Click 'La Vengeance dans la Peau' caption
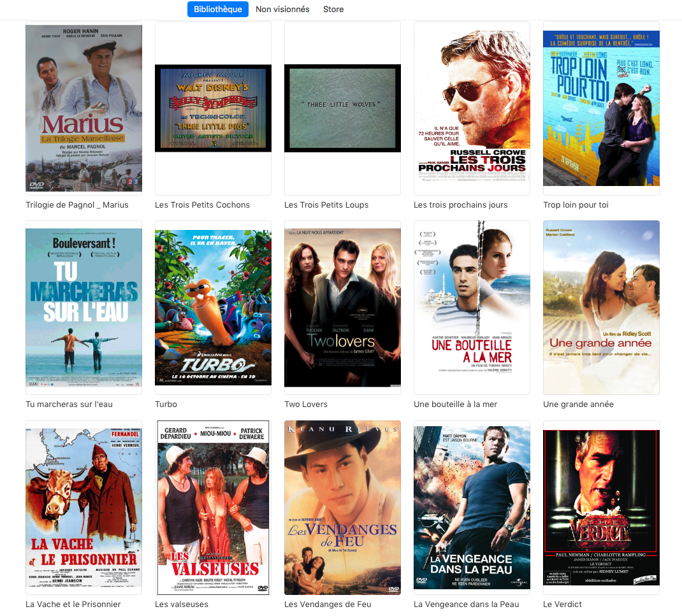682x616 pixels. tap(467, 605)
